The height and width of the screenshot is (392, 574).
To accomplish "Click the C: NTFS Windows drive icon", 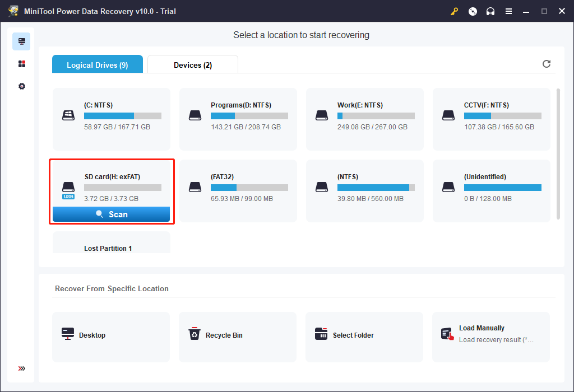I will 68,115.
